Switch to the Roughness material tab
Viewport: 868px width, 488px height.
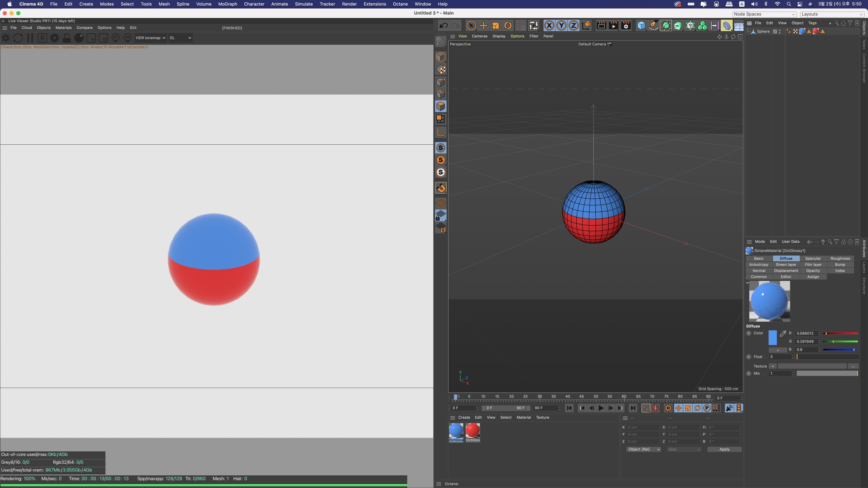click(840, 258)
